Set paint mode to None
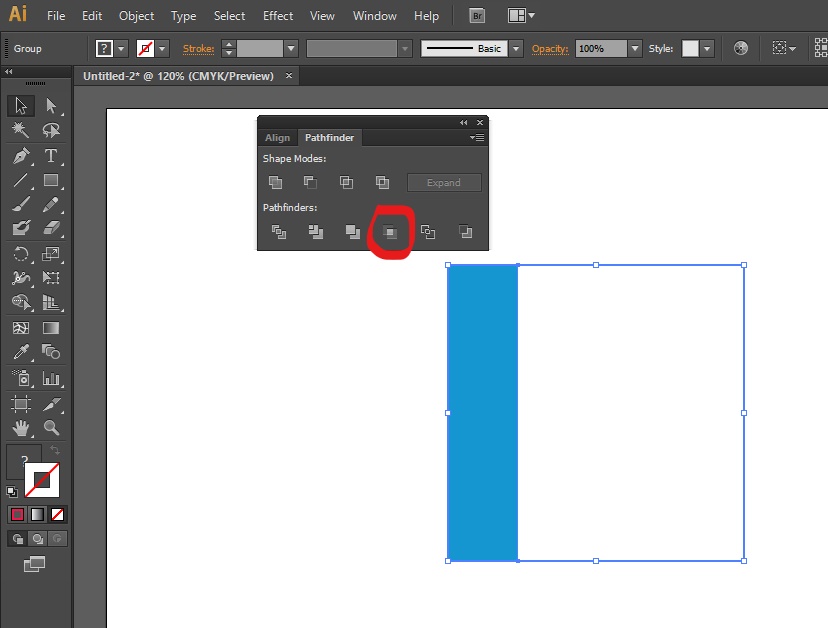 point(58,514)
